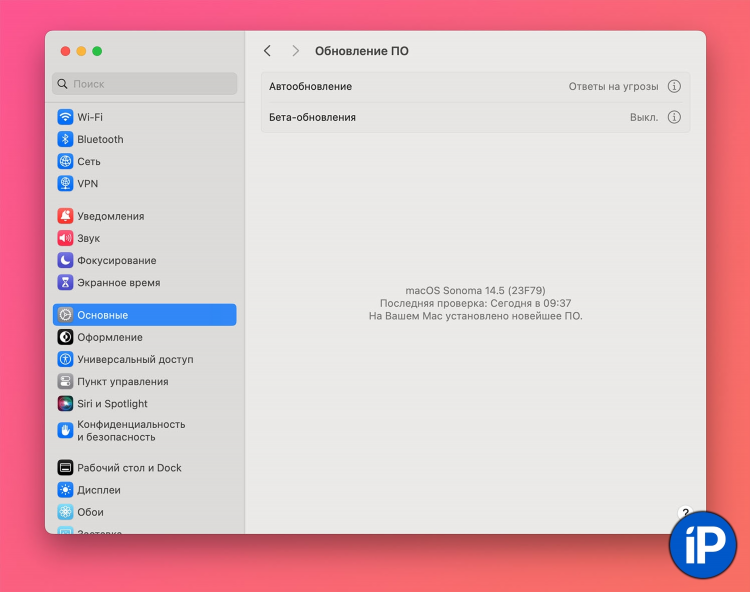
Task: Open Siri и Spotlight settings
Action: point(144,404)
